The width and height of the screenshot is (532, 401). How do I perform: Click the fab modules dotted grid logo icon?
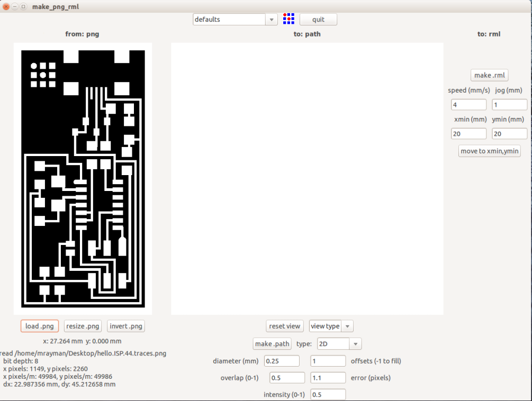(288, 19)
